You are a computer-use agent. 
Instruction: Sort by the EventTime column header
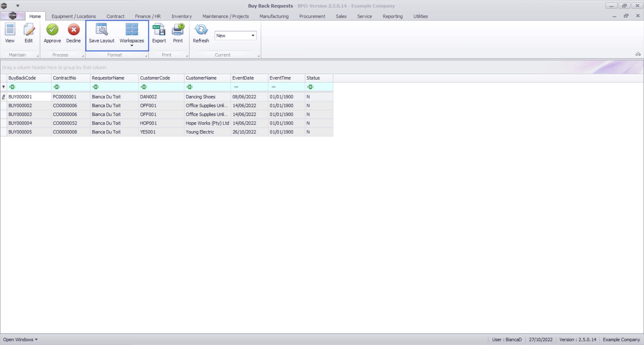point(286,78)
